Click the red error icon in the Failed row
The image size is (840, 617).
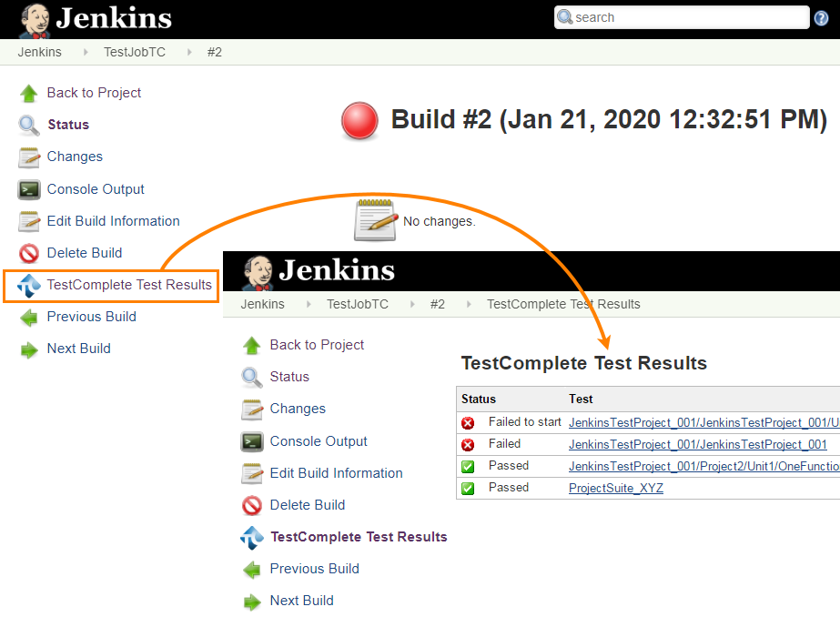[x=468, y=445]
